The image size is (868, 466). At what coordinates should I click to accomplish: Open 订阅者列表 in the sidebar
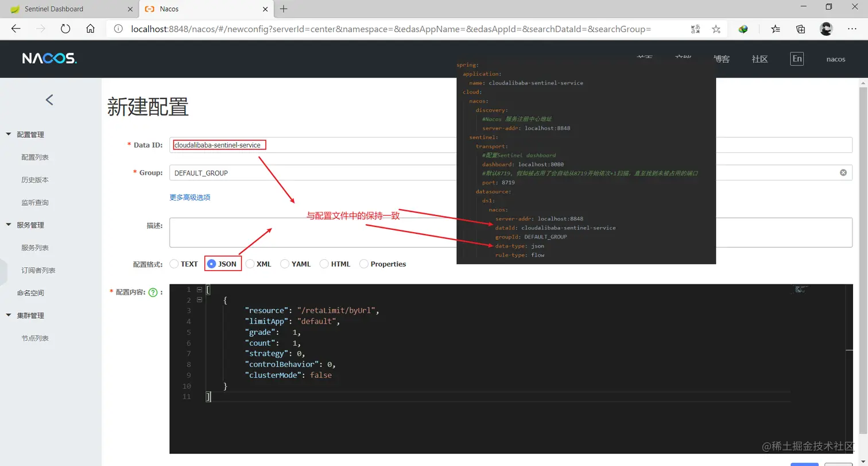pyautogui.click(x=38, y=270)
